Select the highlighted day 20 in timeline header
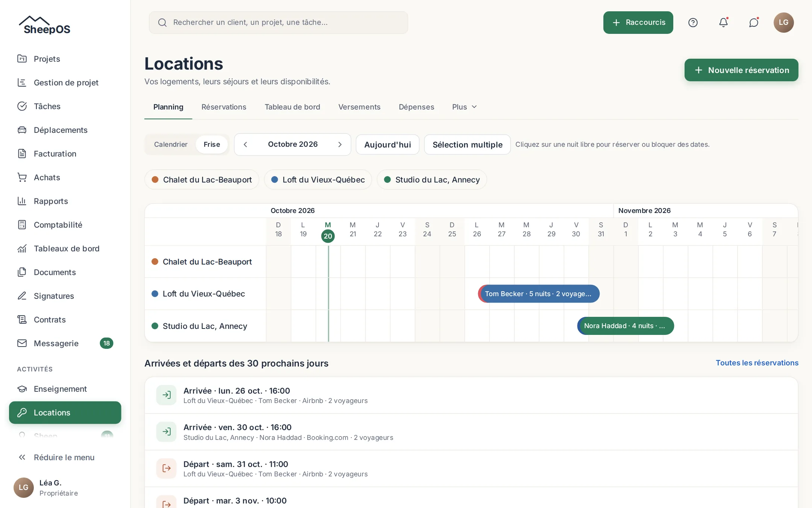 [328, 236]
